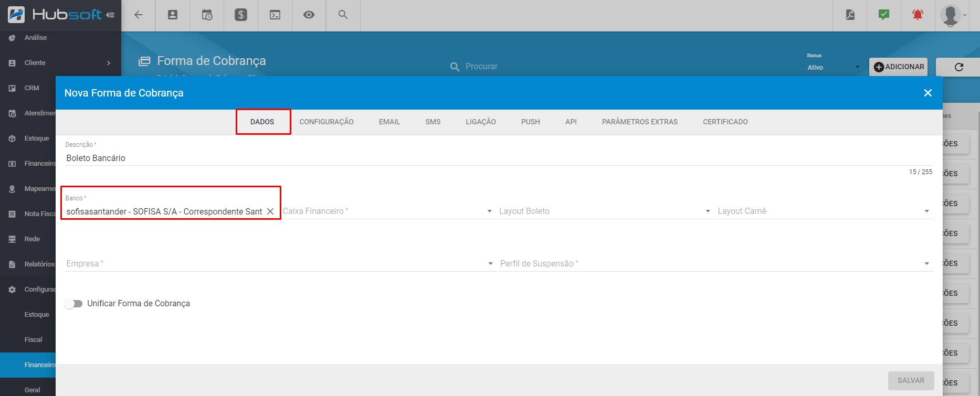Open the Layout Carnê dropdown
This screenshot has height=396, width=980.
click(825, 211)
